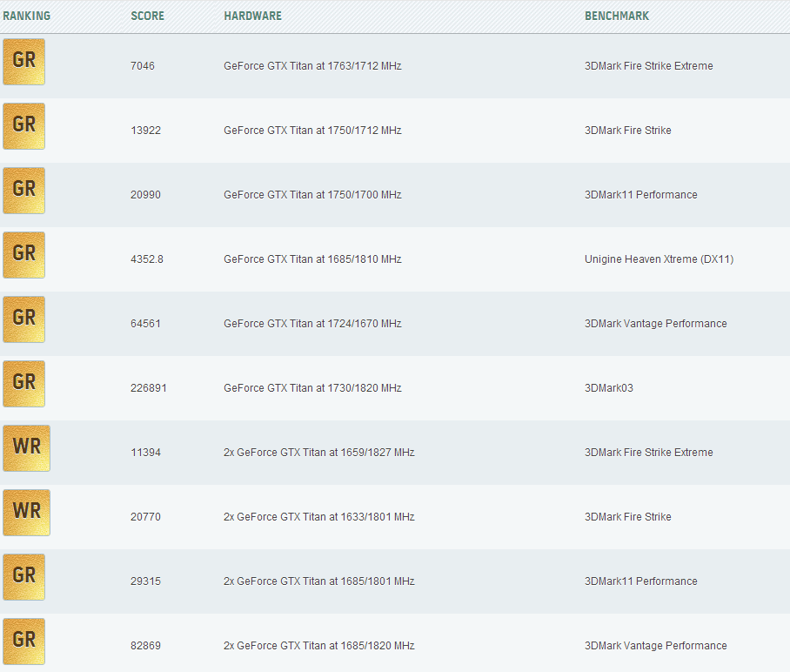The image size is (790, 672).
Task: Click 3DMark Vantage Performance in 64561 row
Action: [x=655, y=324]
